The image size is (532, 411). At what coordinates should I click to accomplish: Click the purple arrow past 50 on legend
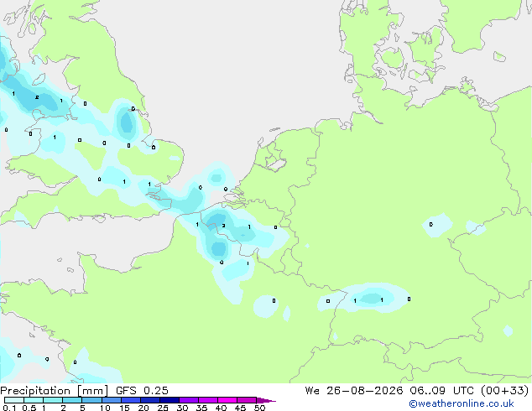pyautogui.click(x=266, y=400)
